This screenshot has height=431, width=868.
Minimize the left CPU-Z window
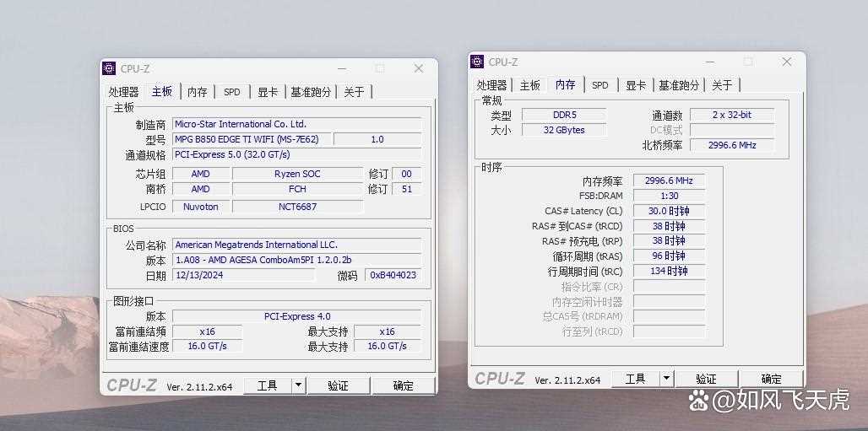point(342,68)
